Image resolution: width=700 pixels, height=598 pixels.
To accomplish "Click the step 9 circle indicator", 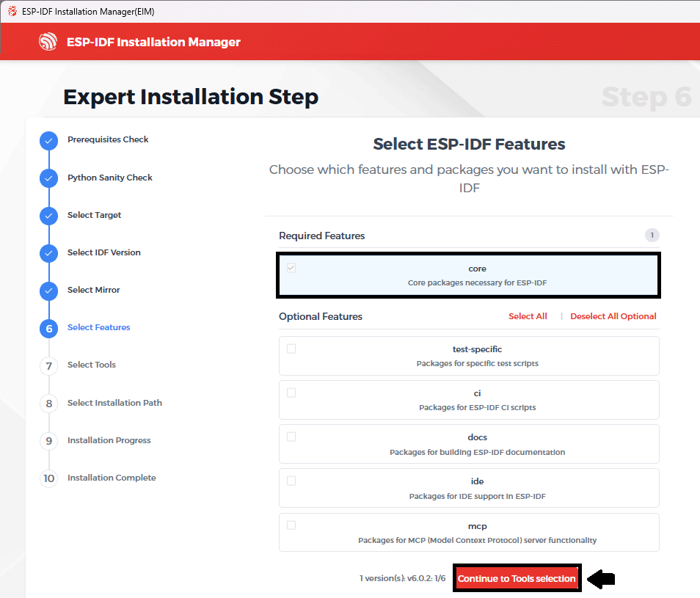I will 48,442.
